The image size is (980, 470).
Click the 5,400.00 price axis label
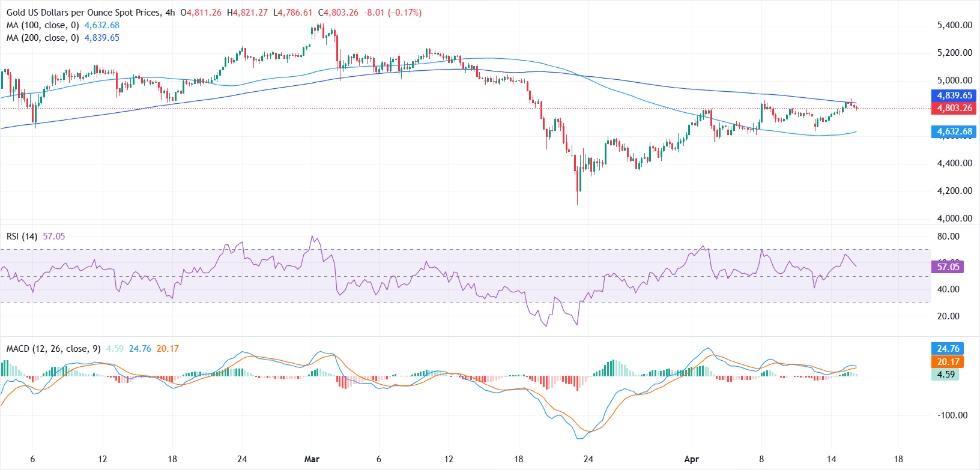pyautogui.click(x=954, y=25)
